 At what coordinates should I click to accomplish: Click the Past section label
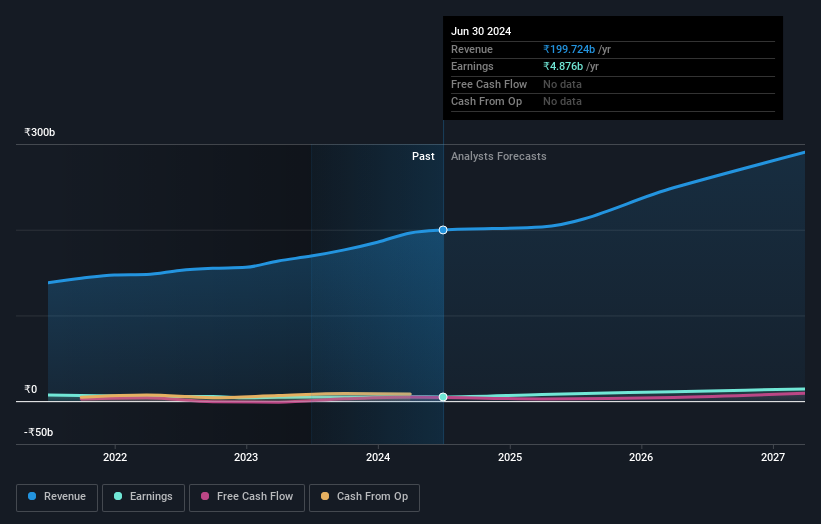[423, 156]
